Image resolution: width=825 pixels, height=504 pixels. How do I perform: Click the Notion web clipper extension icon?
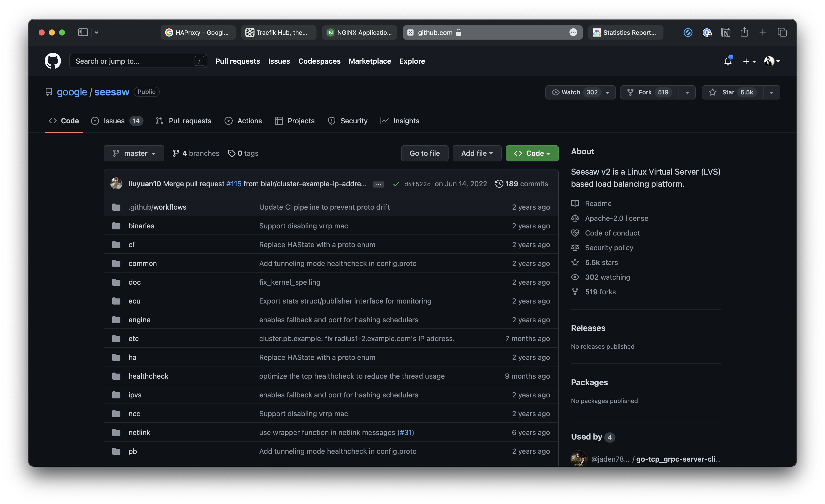pyautogui.click(x=725, y=32)
